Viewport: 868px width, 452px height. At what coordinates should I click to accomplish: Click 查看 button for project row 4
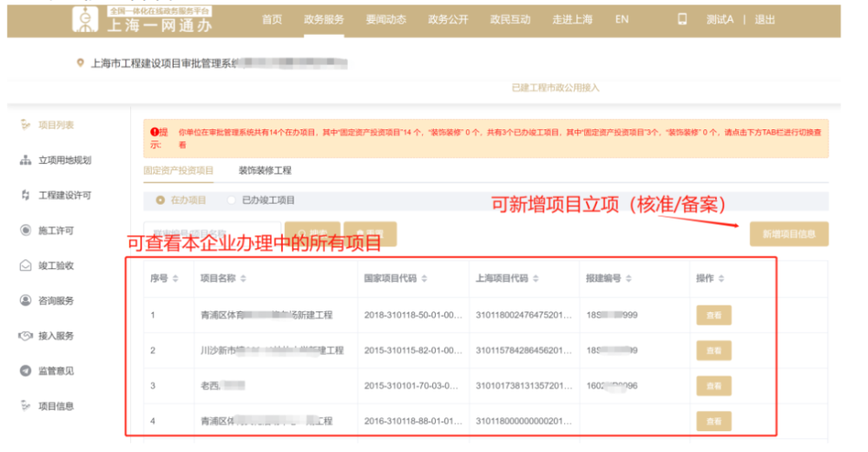(713, 422)
